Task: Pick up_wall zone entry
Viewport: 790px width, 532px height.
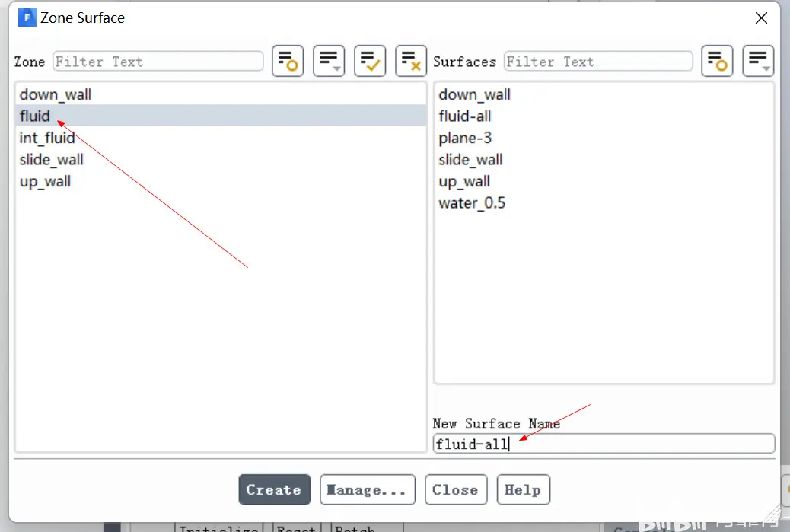Action: point(221,181)
